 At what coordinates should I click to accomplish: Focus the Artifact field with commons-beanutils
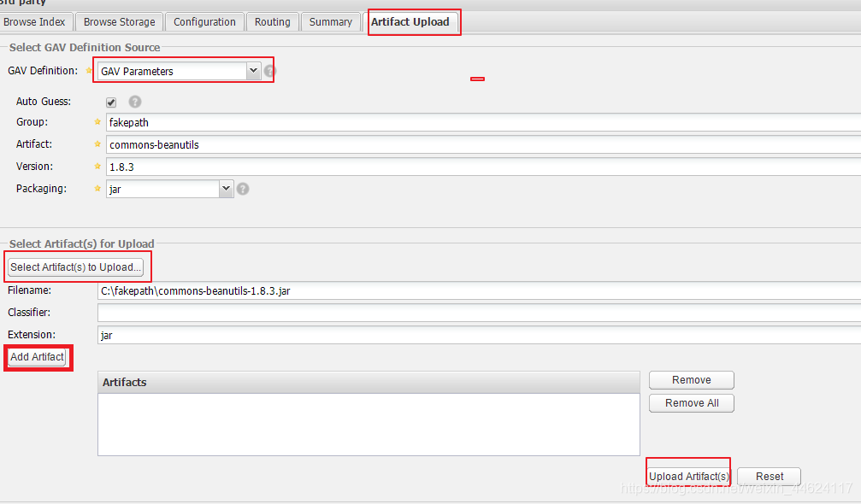tap(483, 144)
